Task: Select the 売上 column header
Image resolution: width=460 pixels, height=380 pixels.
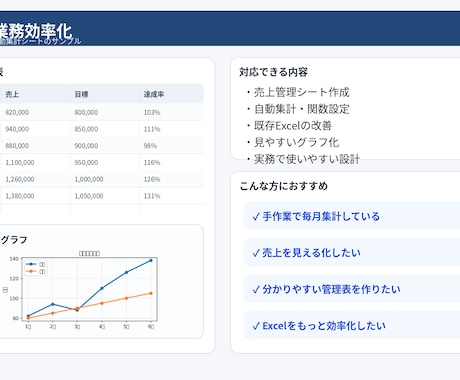Action: tap(12, 94)
